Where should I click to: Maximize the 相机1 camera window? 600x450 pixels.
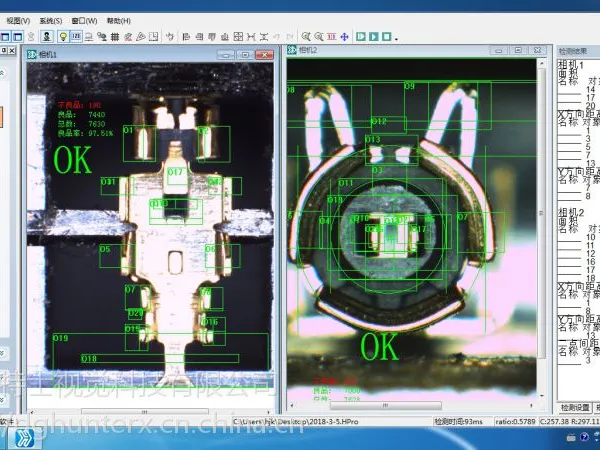pyautogui.click(x=245, y=55)
